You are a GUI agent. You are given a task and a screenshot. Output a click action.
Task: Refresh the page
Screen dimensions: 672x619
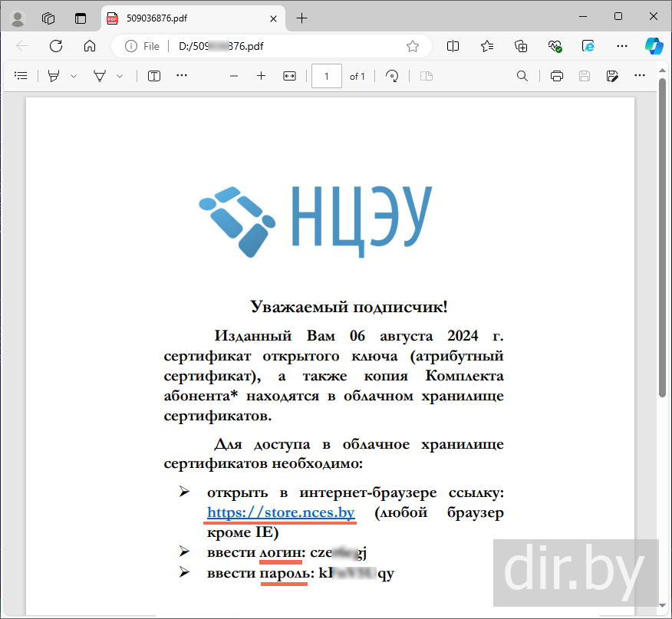point(56,46)
